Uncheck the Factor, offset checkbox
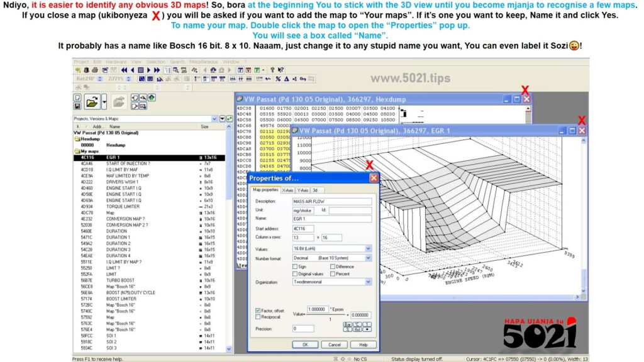644x362 pixels. coord(258,310)
